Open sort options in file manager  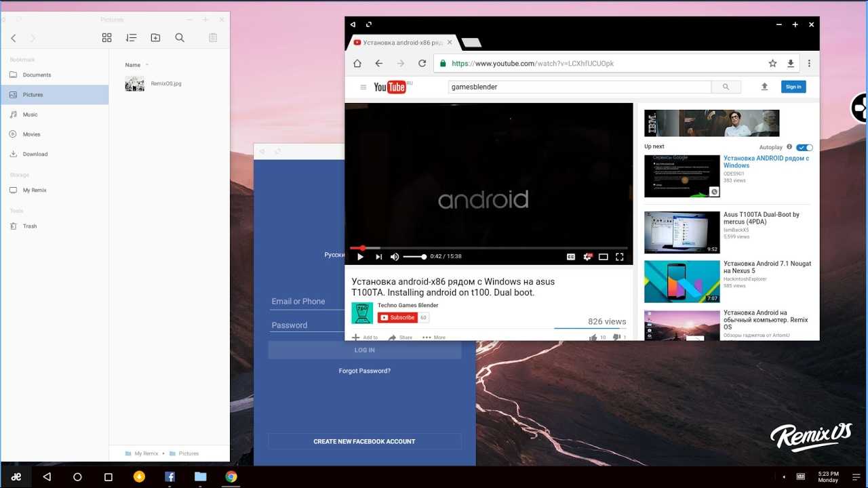pyautogui.click(x=131, y=38)
